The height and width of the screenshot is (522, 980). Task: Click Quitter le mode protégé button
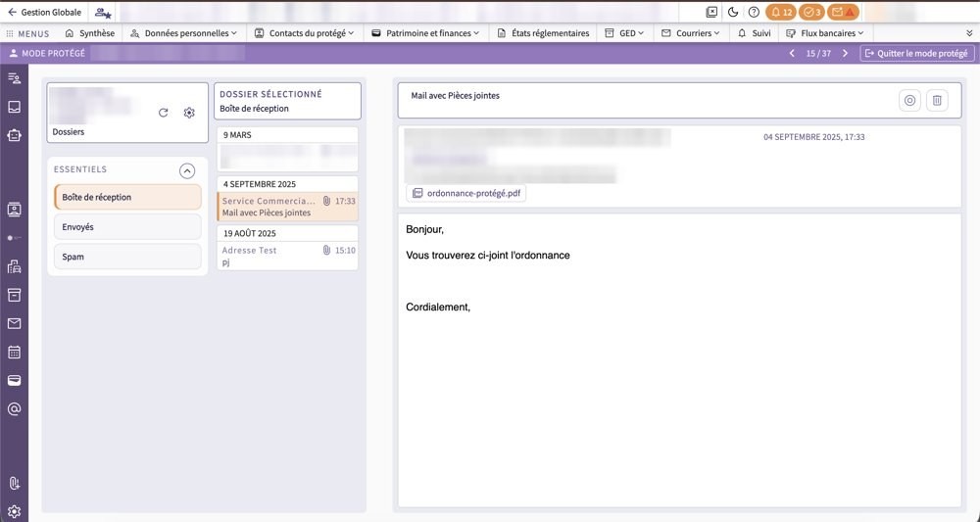[916, 54]
